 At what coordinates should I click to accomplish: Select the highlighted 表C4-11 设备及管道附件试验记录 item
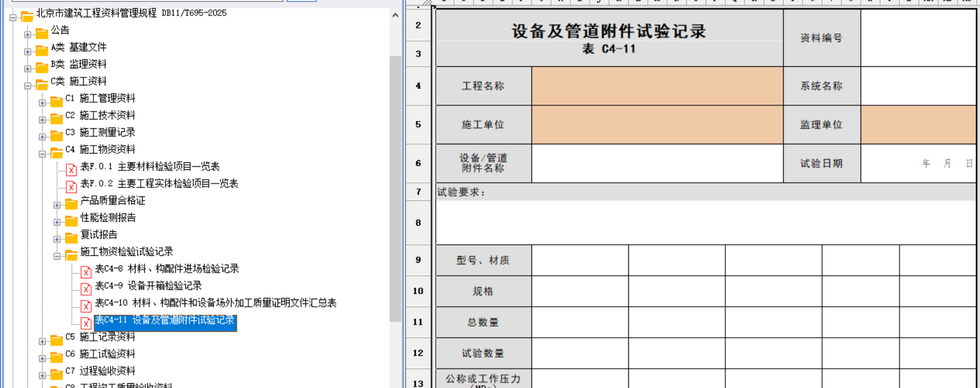164,320
